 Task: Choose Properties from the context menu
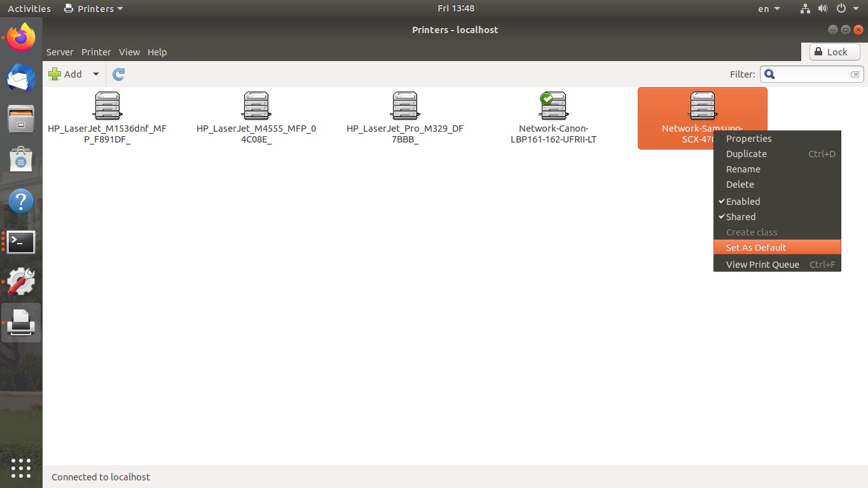point(777,139)
